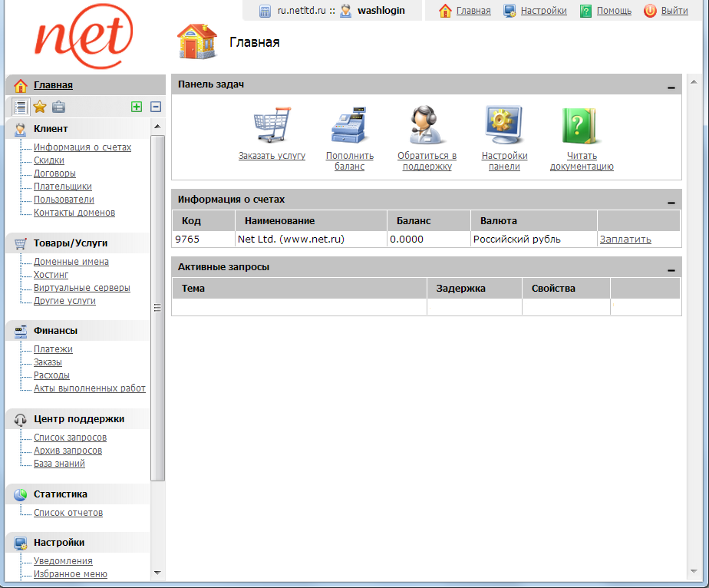Viewport: 709px width, 588px height.
Task: Click the support operator headset icon
Action: 427,125
